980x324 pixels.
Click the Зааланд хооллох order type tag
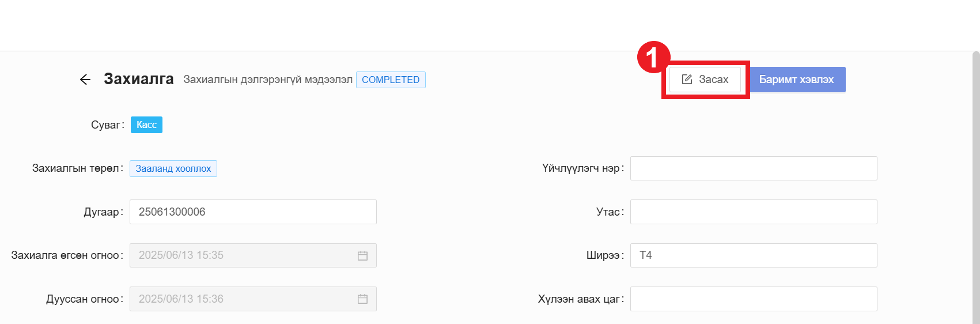point(173,169)
